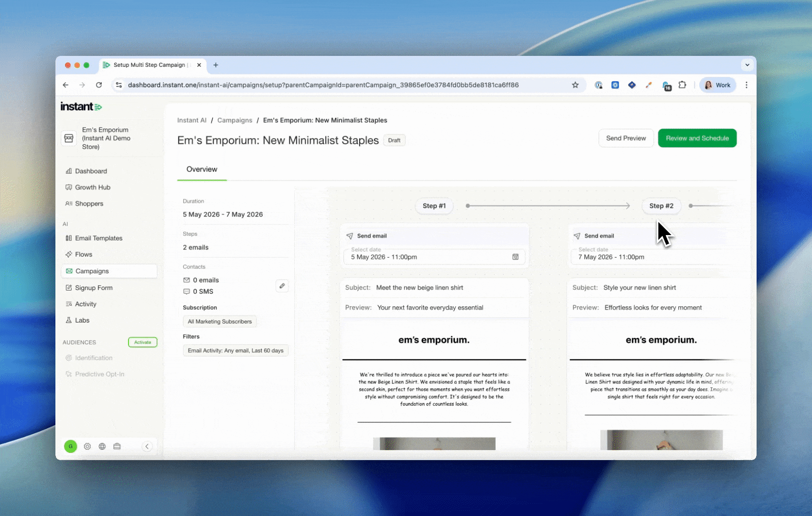The image size is (812, 516).
Task: Open the calendar picker for Step #1 date
Action: pyautogui.click(x=515, y=257)
